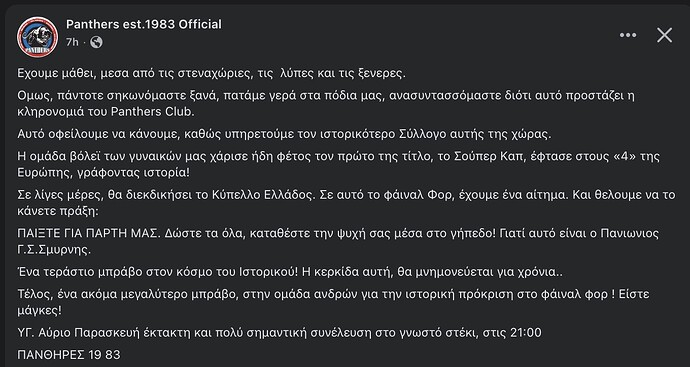
Task: Click the paragraph beginning Ομως, πάντοτε σηκωνόμαστε
Action: coord(326,103)
